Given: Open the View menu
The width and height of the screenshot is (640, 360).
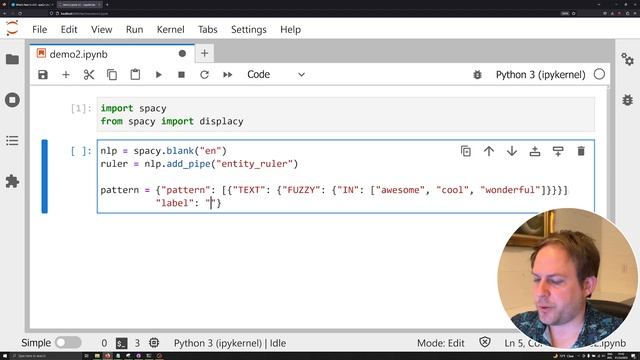Looking at the screenshot, I should coord(102,29).
